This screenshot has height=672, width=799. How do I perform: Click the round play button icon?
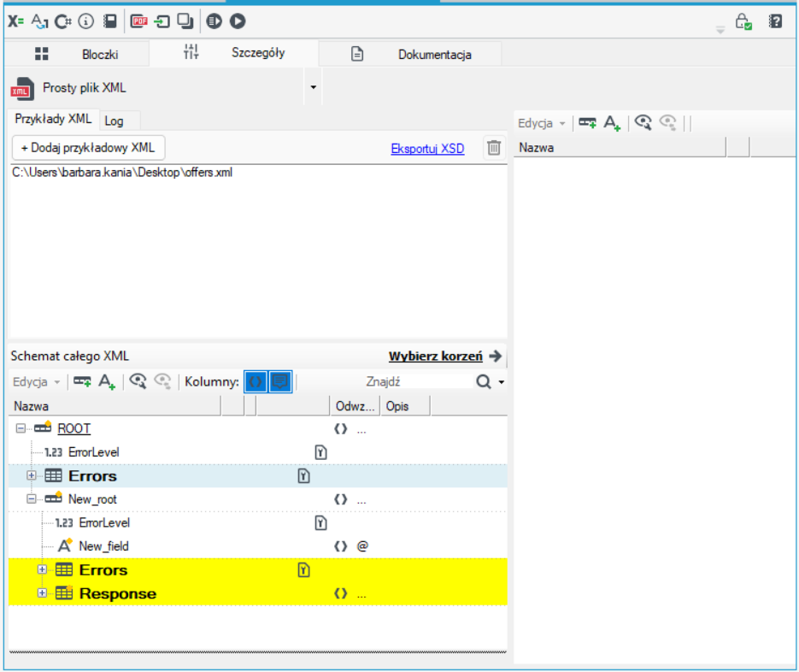pos(238,21)
